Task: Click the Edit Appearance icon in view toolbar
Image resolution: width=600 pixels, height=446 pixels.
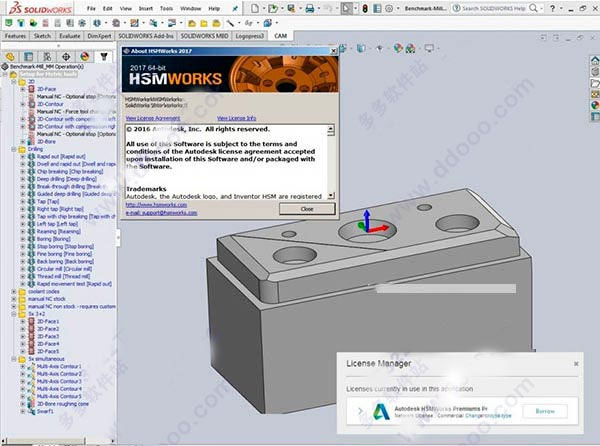Action: point(398,48)
